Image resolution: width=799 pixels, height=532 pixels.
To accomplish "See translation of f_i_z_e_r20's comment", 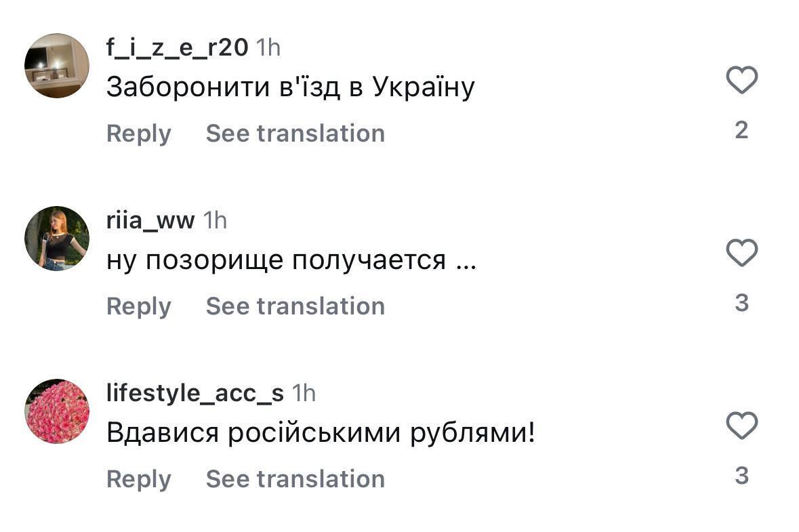I will click(295, 133).
